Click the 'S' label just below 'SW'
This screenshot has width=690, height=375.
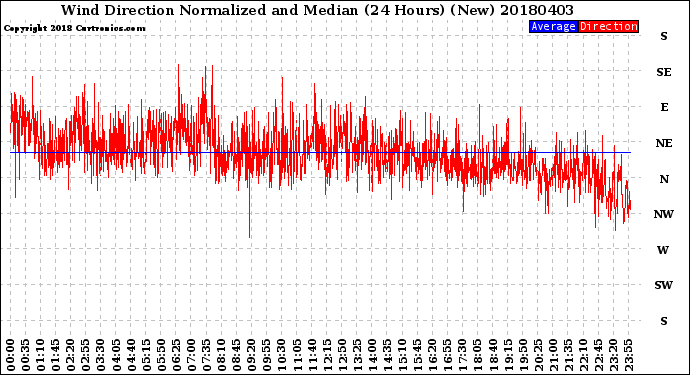point(664,321)
